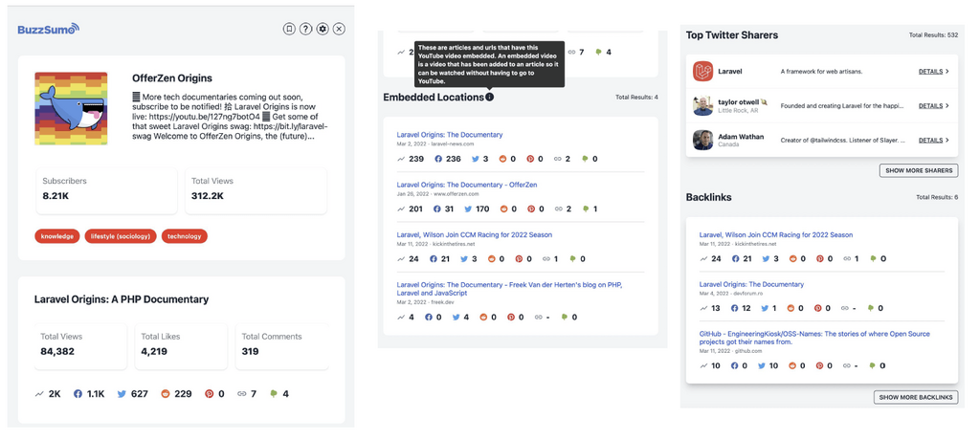Click the Laravel logo avatar in Twitter Sharers
This screenshot has width=980, height=440.
point(703,72)
